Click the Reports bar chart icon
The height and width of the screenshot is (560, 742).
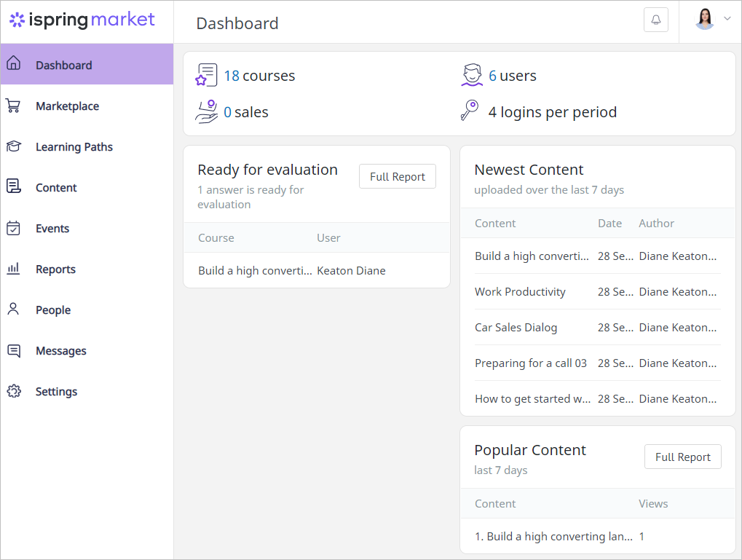pyautogui.click(x=13, y=269)
